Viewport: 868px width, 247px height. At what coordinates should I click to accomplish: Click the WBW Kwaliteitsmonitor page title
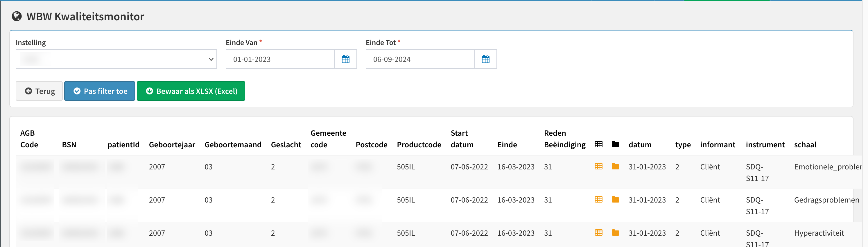[x=85, y=16]
